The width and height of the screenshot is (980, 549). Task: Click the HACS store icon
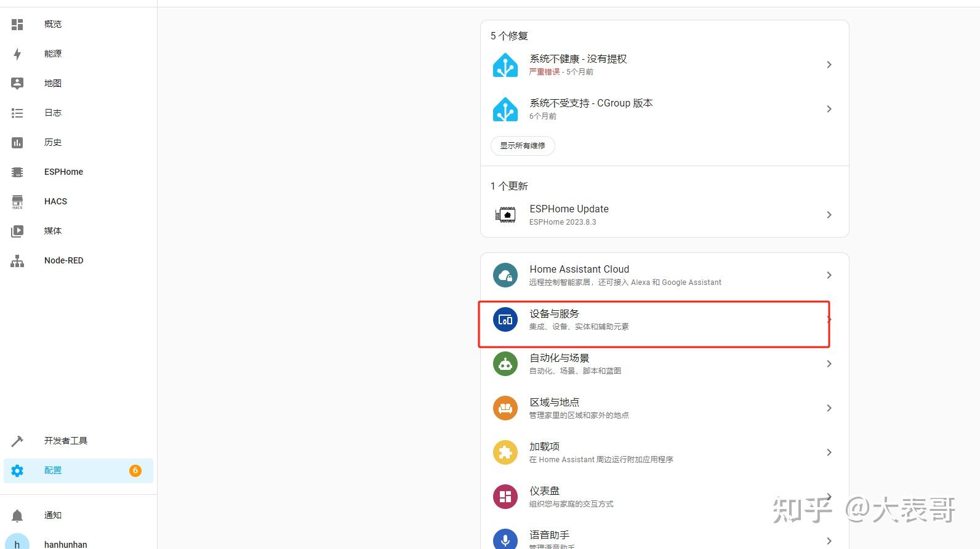[17, 201]
